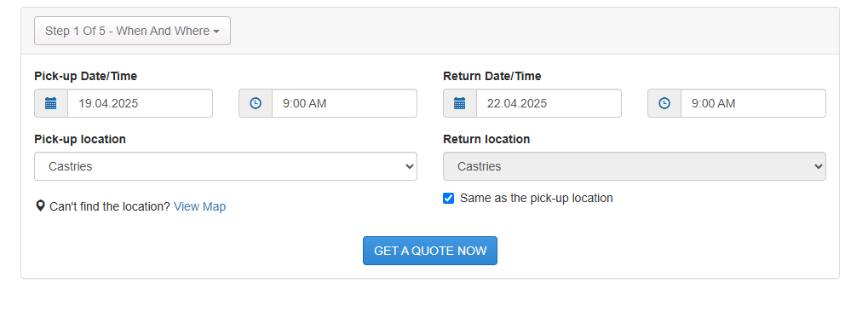Open the View Map link
Viewport: 868px width, 330px height.
pyautogui.click(x=200, y=206)
